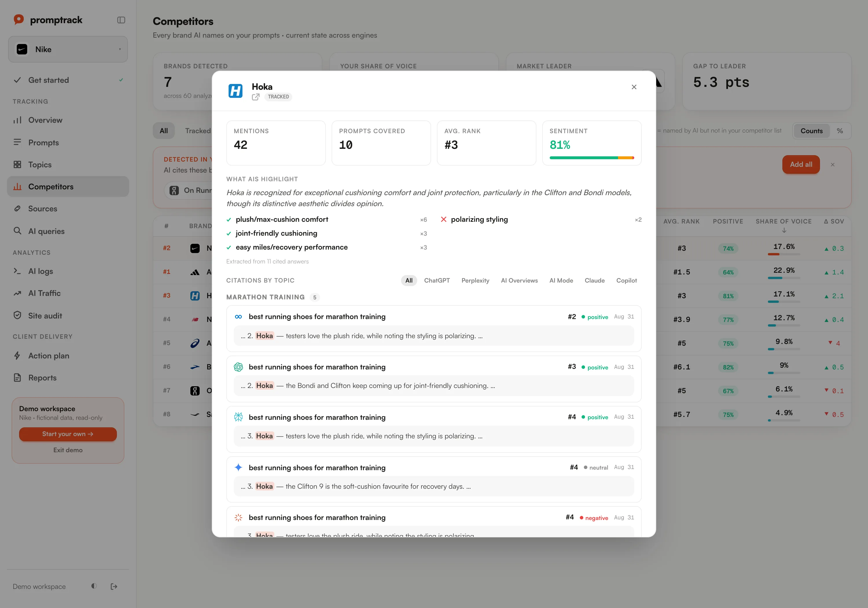The height and width of the screenshot is (608, 868).
Task: Click the Claude engine icon
Action: [x=238, y=517]
